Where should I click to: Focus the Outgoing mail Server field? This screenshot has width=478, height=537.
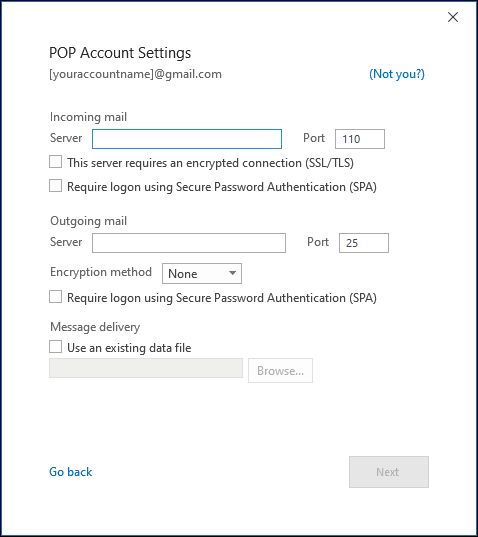tap(189, 243)
